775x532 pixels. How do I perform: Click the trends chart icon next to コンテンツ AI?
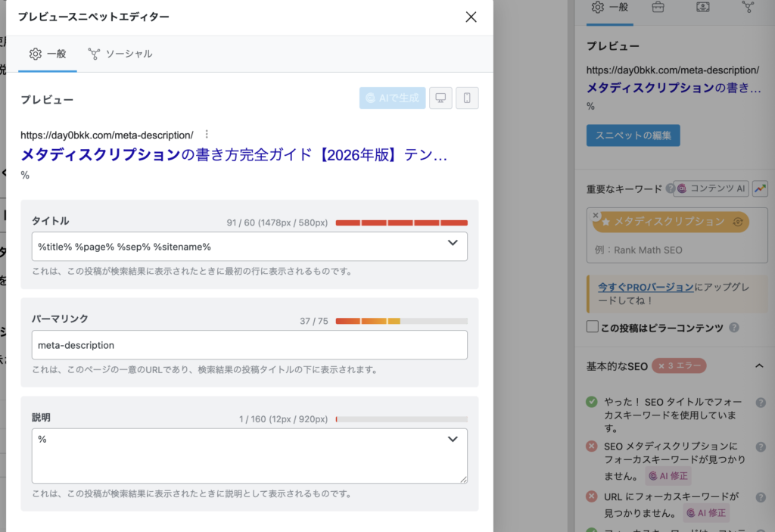coord(760,188)
